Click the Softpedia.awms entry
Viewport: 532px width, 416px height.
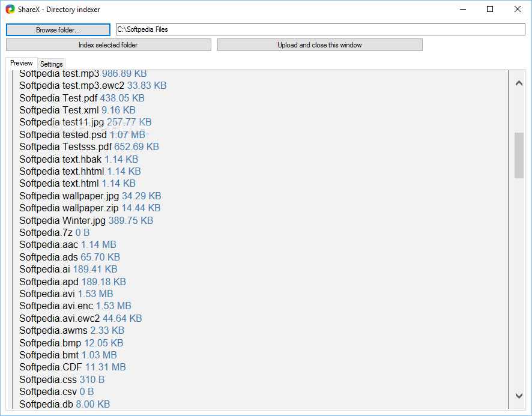point(72,331)
